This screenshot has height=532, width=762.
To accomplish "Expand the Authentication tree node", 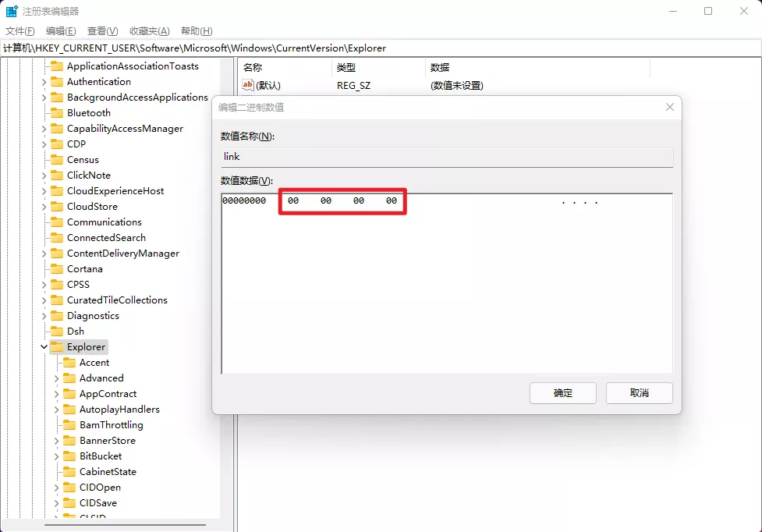I will pos(44,81).
